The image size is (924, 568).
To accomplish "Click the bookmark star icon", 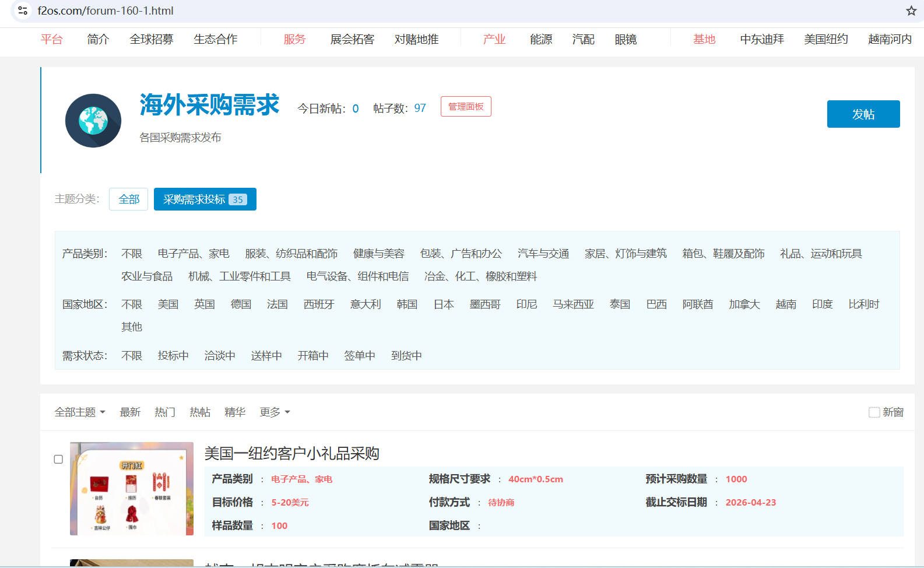I will (911, 10).
